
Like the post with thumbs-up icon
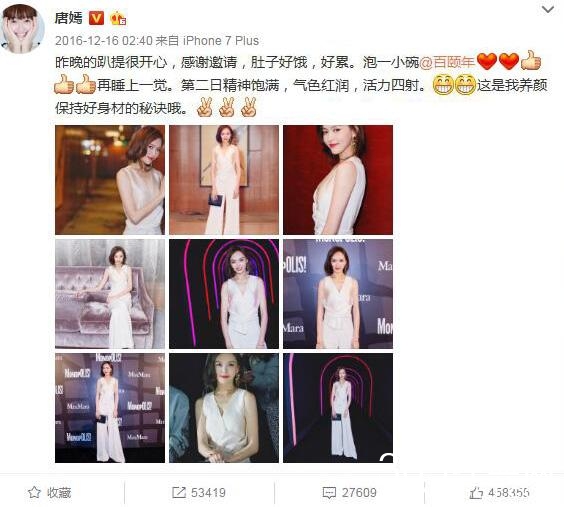click(476, 493)
